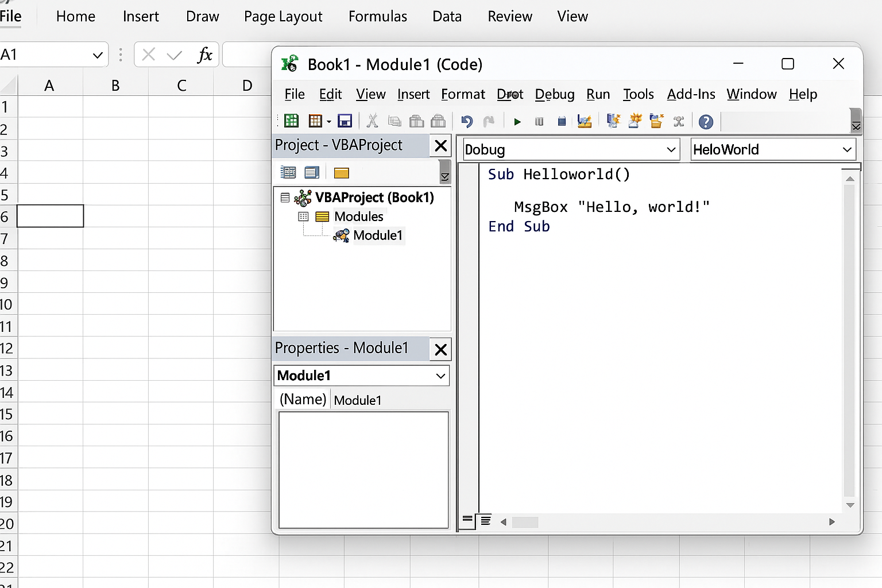Image resolution: width=882 pixels, height=588 pixels.
Task: Open the Debug menu
Action: [555, 94]
